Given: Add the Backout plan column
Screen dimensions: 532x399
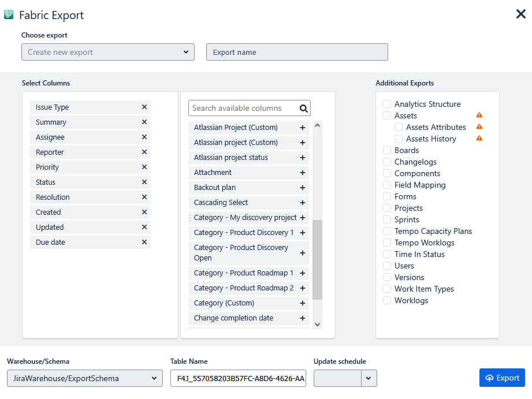Looking at the screenshot, I should coord(302,188).
